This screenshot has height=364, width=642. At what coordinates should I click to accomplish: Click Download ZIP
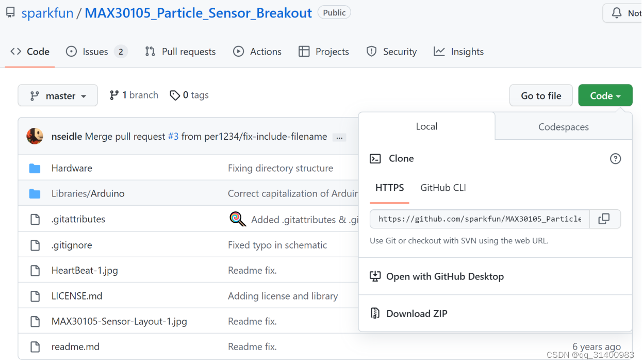click(417, 313)
